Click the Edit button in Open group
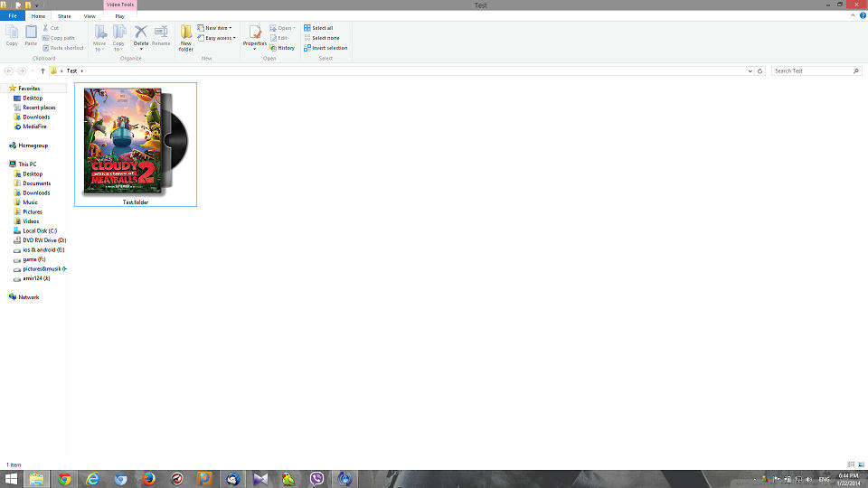The width and height of the screenshot is (868, 488). point(278,38)
